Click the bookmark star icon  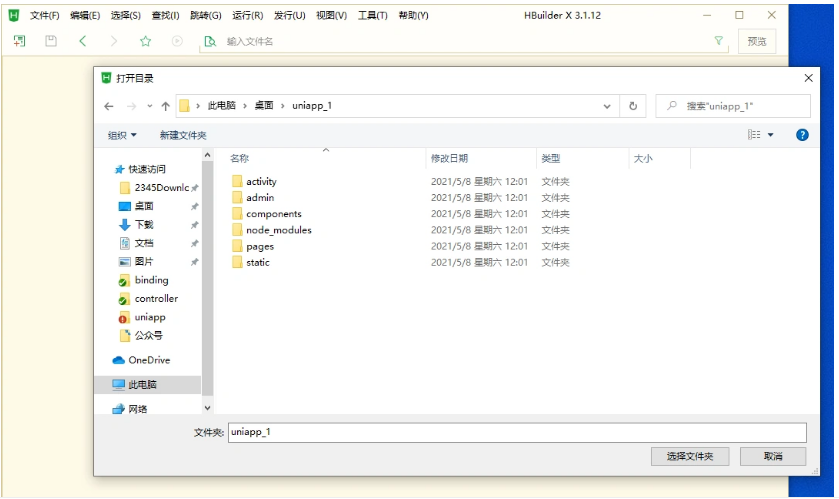(x=145, y=41)
